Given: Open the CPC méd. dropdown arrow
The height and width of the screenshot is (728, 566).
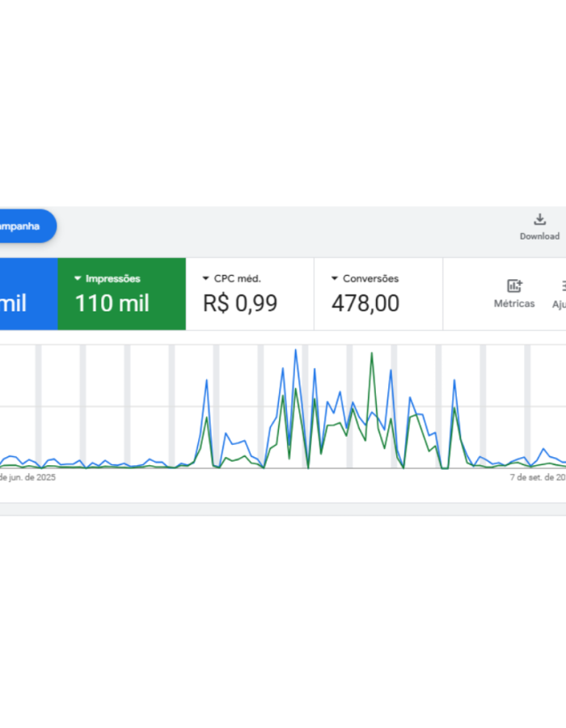Looking at the screenshot, I should pos(206,278).
